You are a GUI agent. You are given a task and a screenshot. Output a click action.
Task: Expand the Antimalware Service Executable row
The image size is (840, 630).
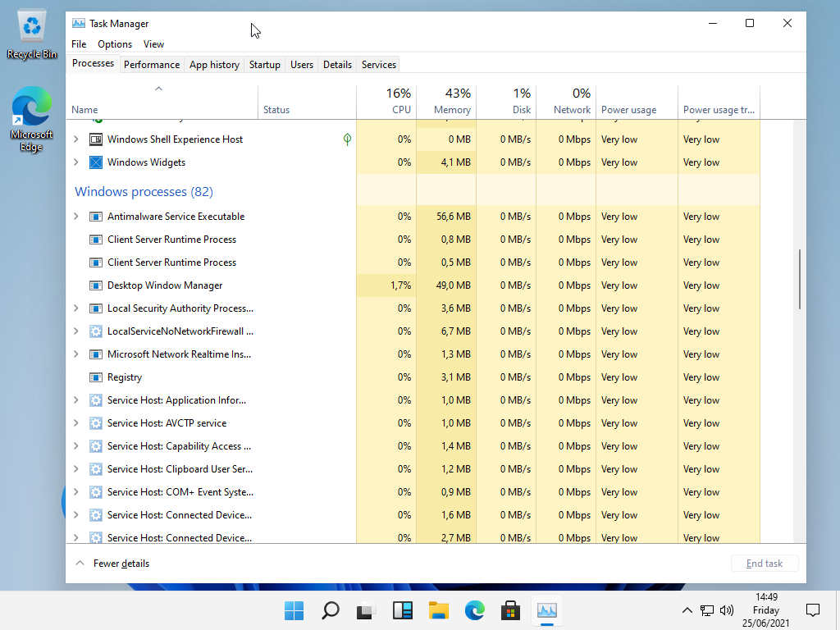coord(76,217)
